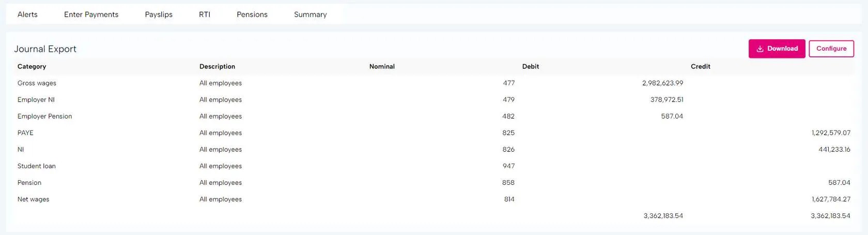The height and width of the screenshot is (235, 868).
Task: Select the Employer NI row
Action: coord(36,99)
